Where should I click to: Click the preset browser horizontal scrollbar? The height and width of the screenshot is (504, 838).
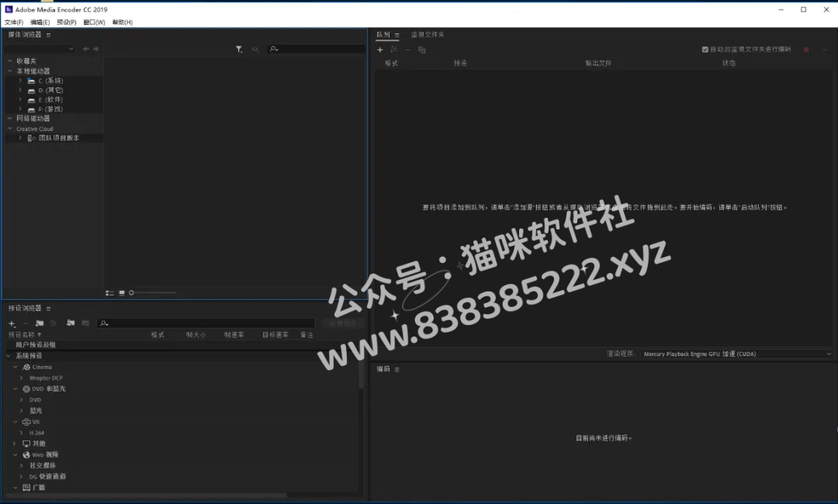(x=147, y=495)
